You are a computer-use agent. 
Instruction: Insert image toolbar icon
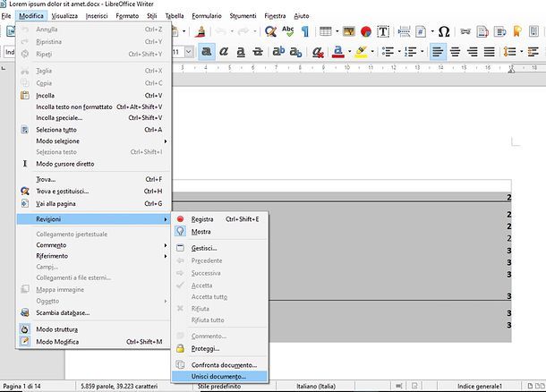[348, 31]
